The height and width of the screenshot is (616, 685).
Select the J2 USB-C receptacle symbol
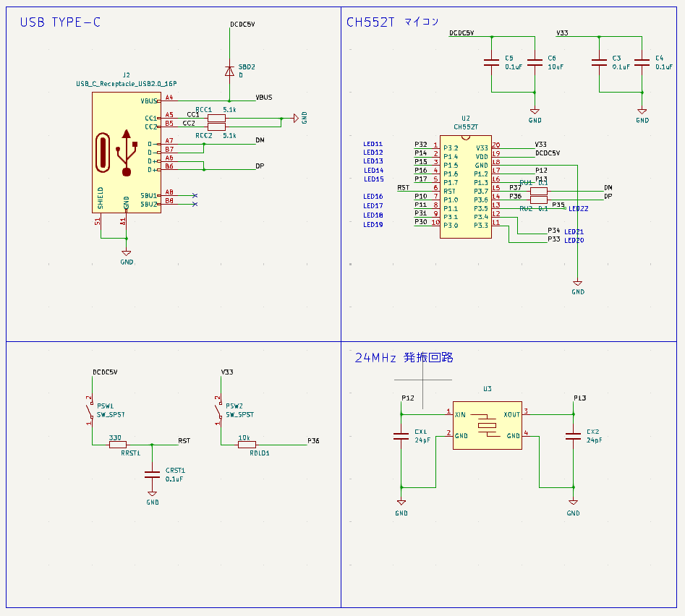[127, 153]
